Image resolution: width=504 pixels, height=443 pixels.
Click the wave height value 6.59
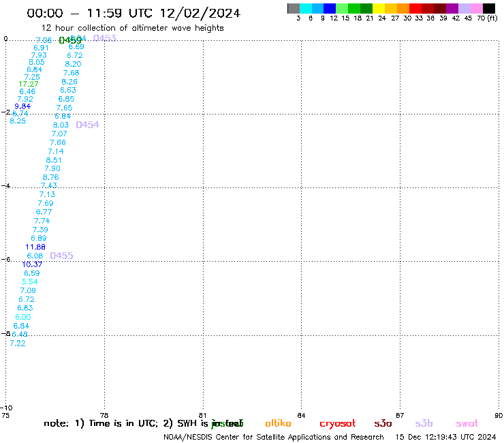[32, 273]
